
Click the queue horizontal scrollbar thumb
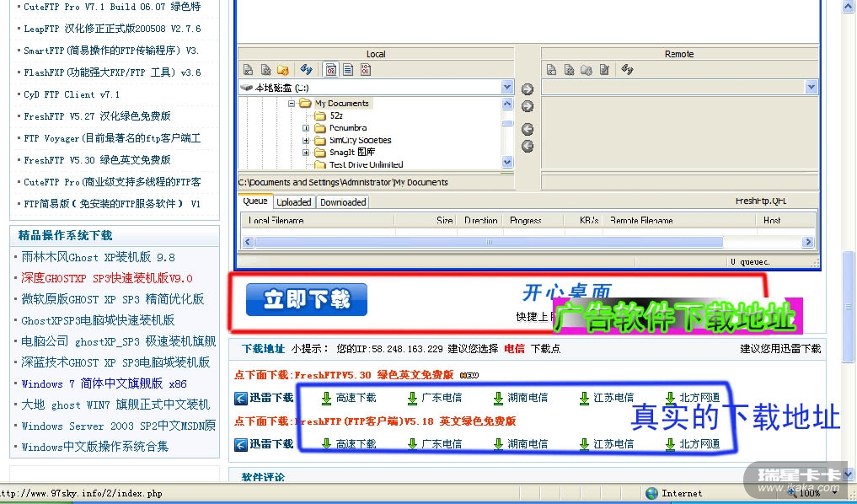[x=489, y=242]
